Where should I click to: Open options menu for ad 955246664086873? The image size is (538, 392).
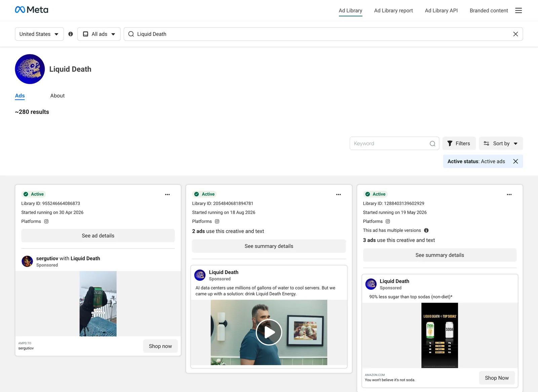[x=167, y=194]
